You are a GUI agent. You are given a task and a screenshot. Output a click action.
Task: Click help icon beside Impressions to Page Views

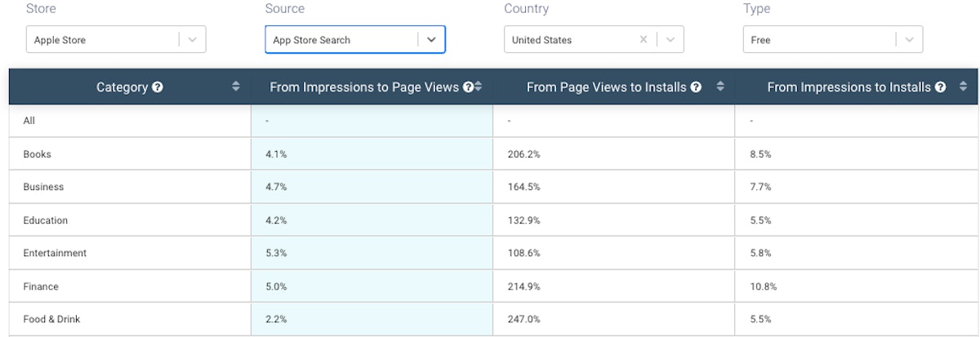(x=468, y=87)
